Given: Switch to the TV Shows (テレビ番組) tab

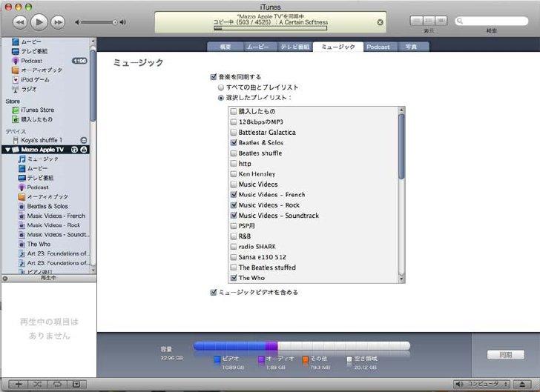Looking at the screenshot, I should click(x=294, y=47).
